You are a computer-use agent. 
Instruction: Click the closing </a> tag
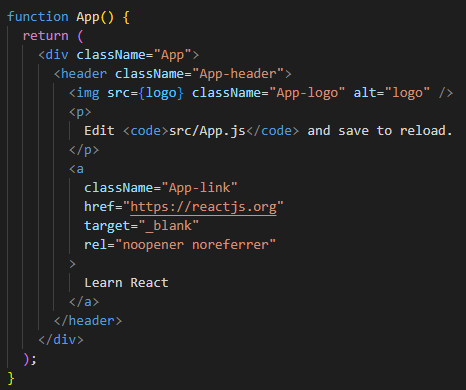coord(84,302)
